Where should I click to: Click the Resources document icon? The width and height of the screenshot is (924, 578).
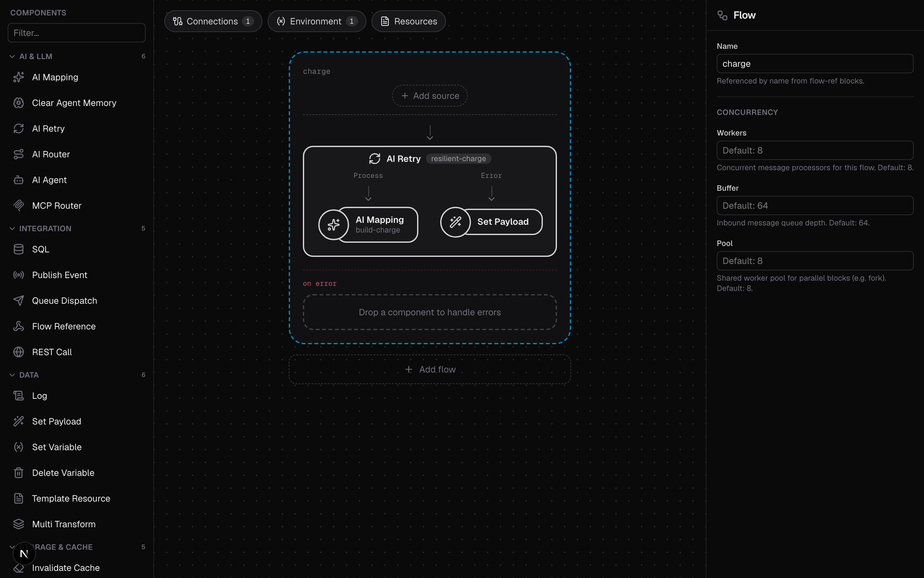pyautogui.click(x=385, y=22)
